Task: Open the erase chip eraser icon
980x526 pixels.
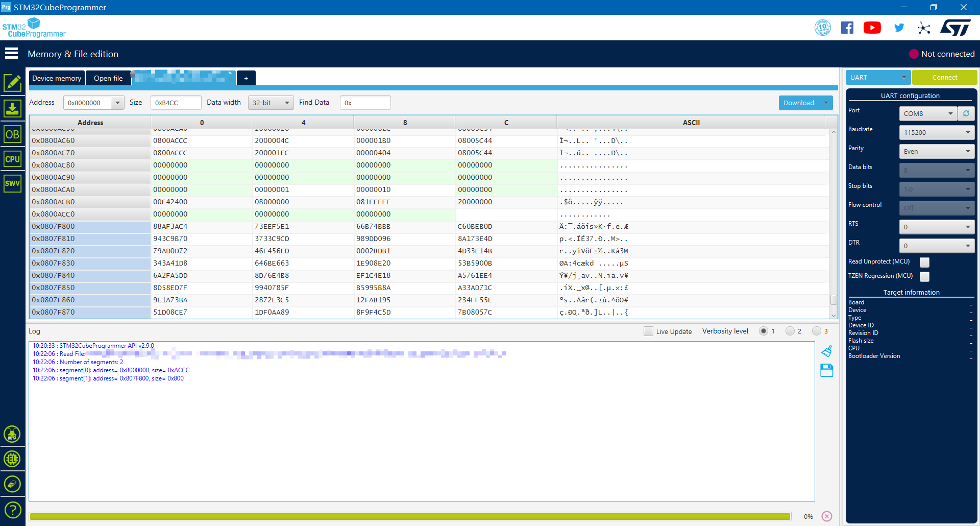Action: 12,484
